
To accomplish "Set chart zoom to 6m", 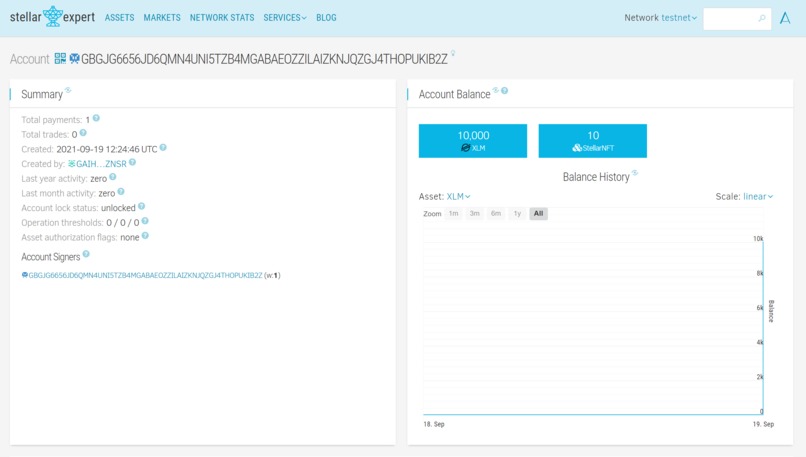I will click(x=496, y=213).
